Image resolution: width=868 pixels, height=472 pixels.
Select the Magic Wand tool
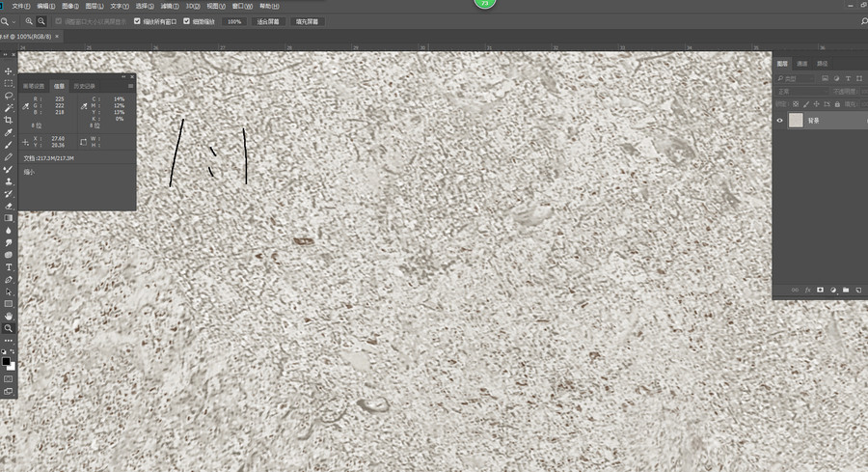9,108
